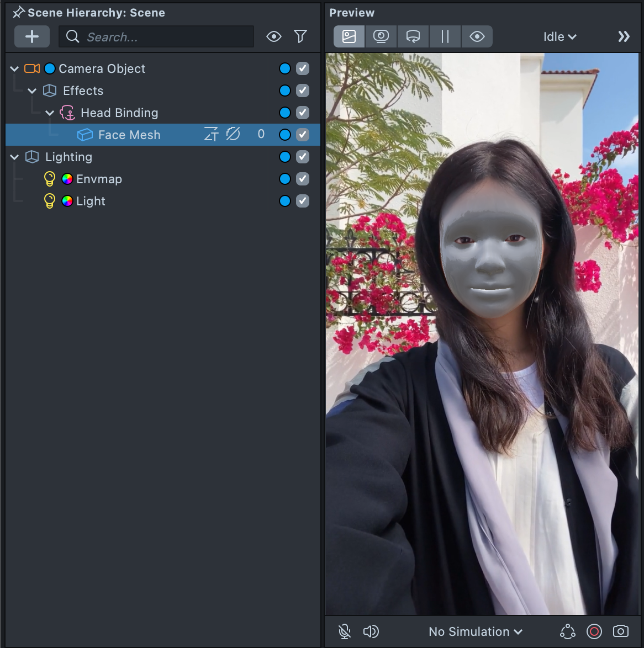The image size is (644, 648).
Task: Click the blue layer dot for Effects
Action: [x=285, y=91]
